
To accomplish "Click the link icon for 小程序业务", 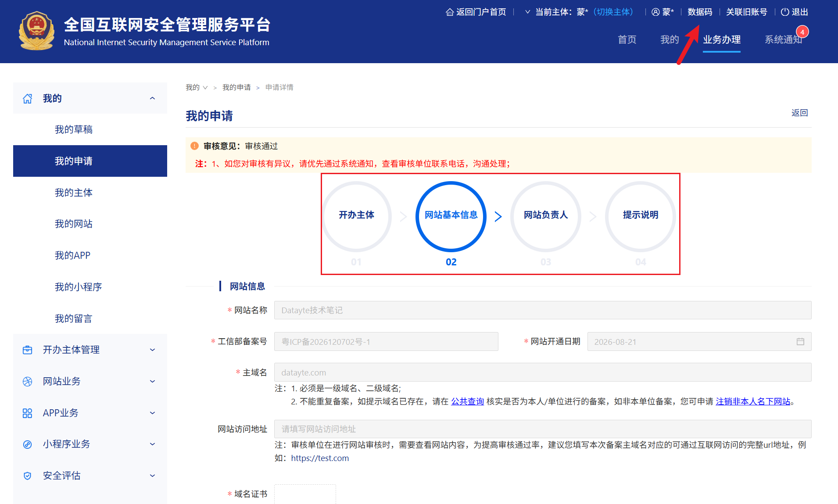I will [x=27, y=444].
